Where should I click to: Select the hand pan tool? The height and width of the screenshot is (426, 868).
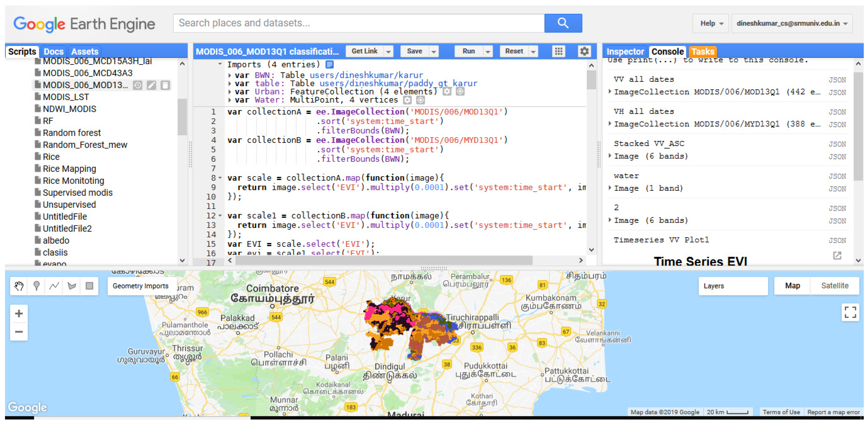[19, 286]
